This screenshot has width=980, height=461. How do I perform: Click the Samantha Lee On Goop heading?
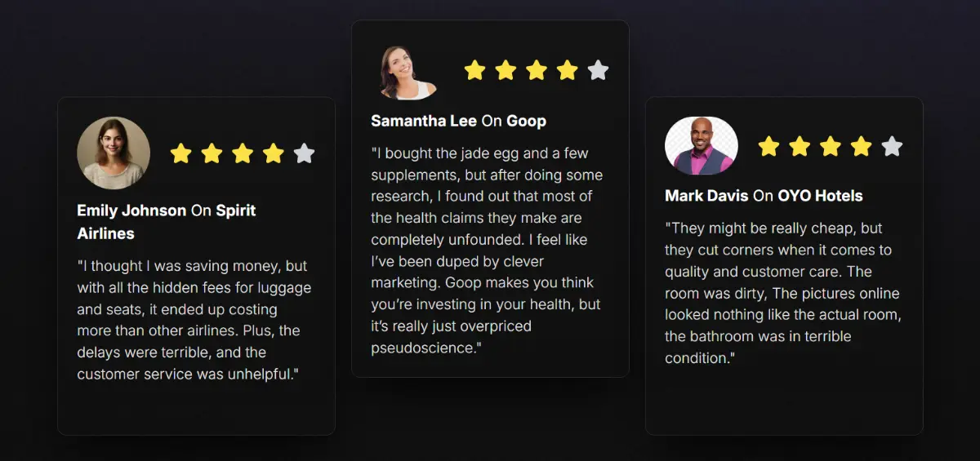(458, 121)
